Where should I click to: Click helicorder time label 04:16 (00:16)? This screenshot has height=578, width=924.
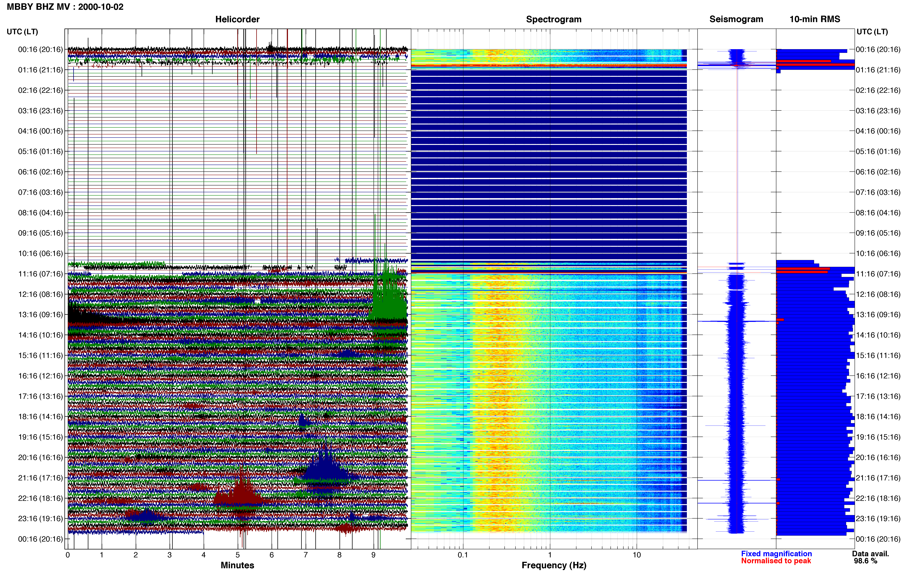pyautogui.click(x=40, y=131)
